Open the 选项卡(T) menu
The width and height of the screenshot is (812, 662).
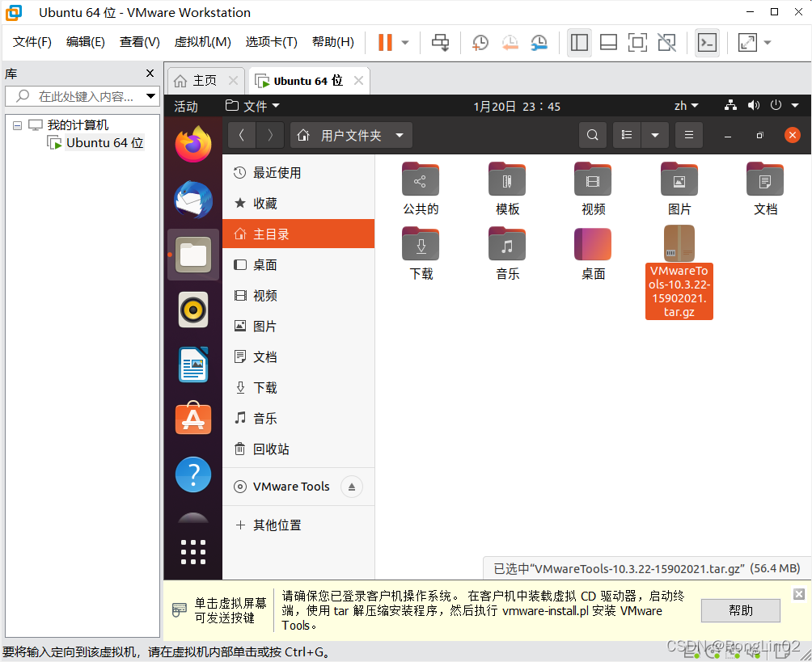271,42
